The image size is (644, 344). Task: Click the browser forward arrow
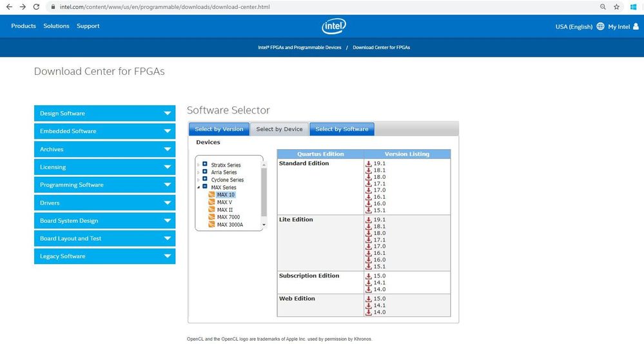pyautogui.click(x=23, y=7)
